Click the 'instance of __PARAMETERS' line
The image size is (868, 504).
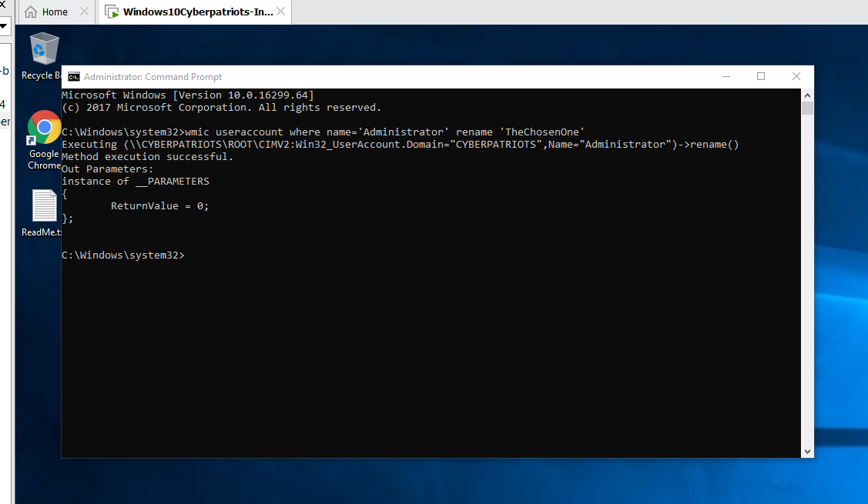(x=135, y=182)
